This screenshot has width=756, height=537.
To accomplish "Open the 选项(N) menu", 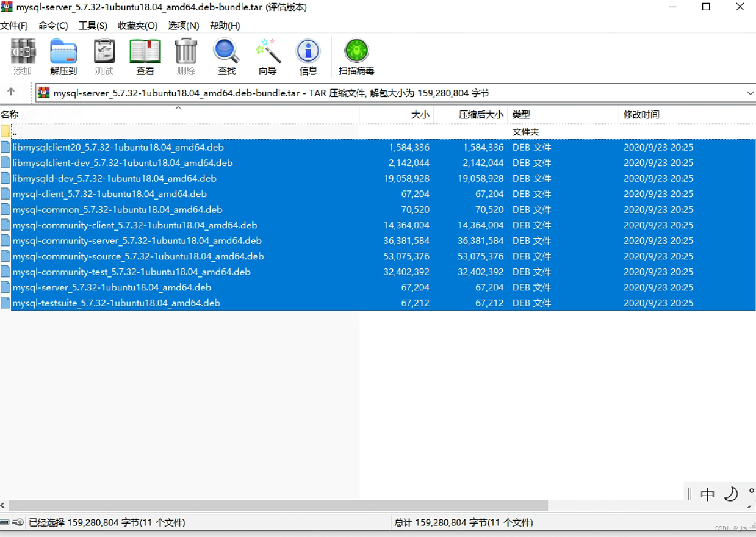I will pos(184,26).
